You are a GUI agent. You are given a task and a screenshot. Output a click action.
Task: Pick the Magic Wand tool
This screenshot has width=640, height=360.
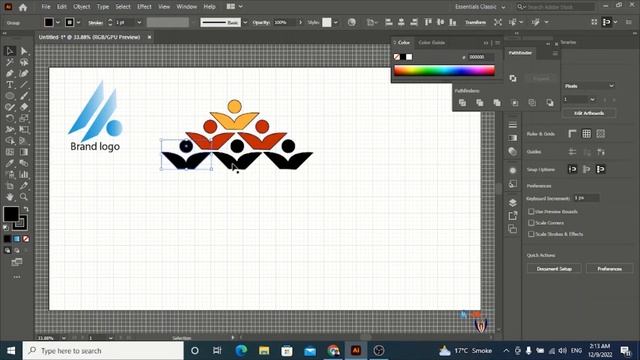(x=10, y=62)
